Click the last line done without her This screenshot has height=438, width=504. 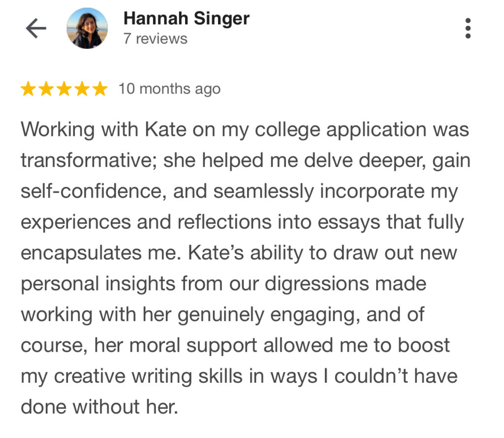click(99, 407)
